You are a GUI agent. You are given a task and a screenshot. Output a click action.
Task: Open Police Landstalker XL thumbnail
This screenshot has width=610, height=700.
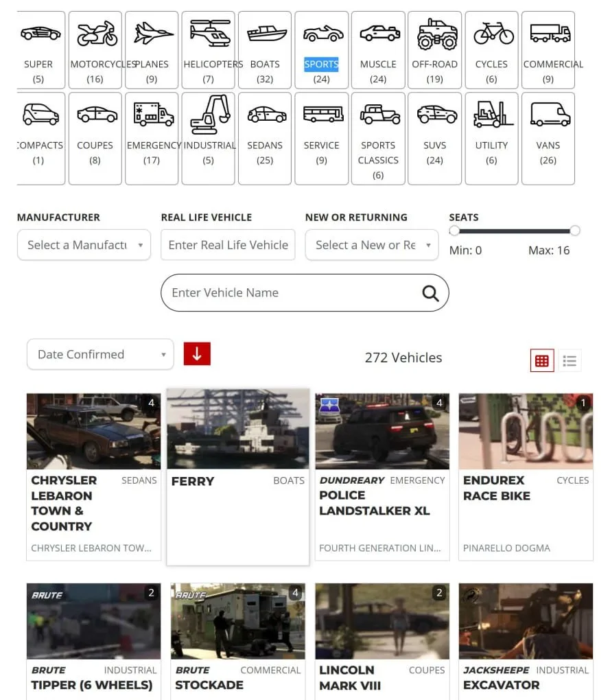[x=382, y=431]
